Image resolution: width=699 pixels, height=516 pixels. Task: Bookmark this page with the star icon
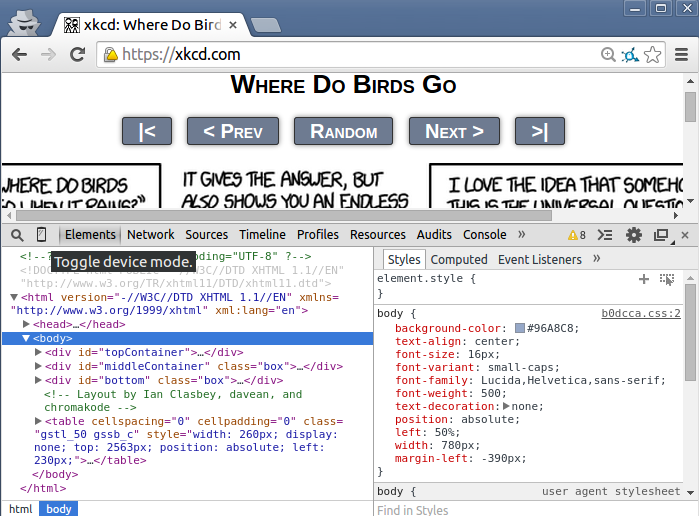coord(653,55)
